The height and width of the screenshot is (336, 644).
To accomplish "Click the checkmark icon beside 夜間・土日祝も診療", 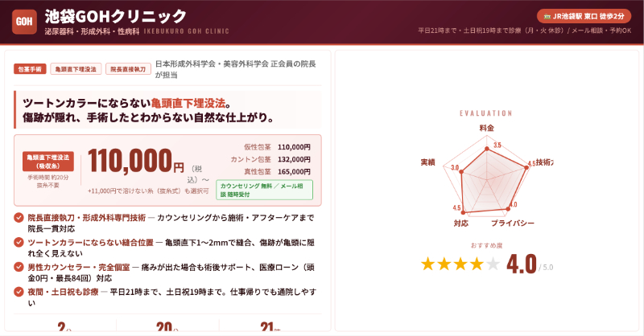I will click(19, 292).
